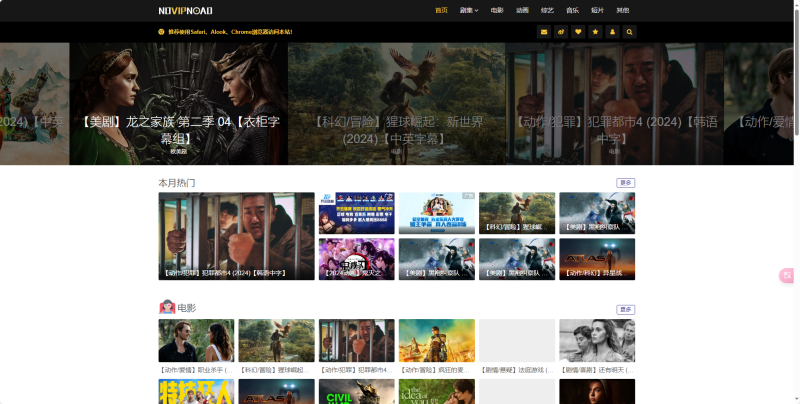The height and width of the screenshot is (404, 800).
Task: Go to the 综艺 menu item
Action: (547, 10)
